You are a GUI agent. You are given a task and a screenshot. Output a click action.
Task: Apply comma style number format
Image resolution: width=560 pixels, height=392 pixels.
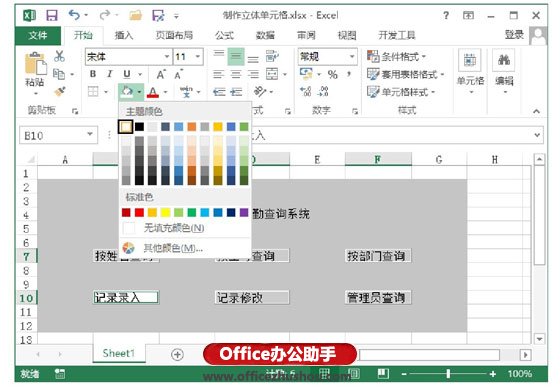coord(349,74)
